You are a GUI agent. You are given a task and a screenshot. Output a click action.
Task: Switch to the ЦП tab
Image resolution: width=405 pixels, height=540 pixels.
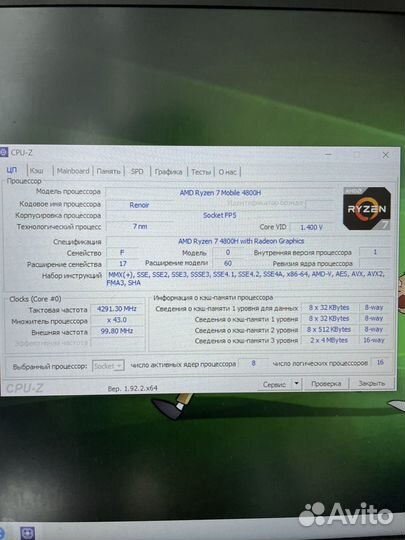point(12,170)
